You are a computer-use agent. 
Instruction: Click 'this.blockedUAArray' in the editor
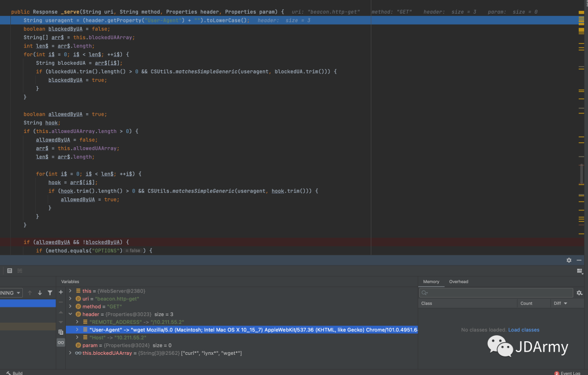[x=103, y=38]
